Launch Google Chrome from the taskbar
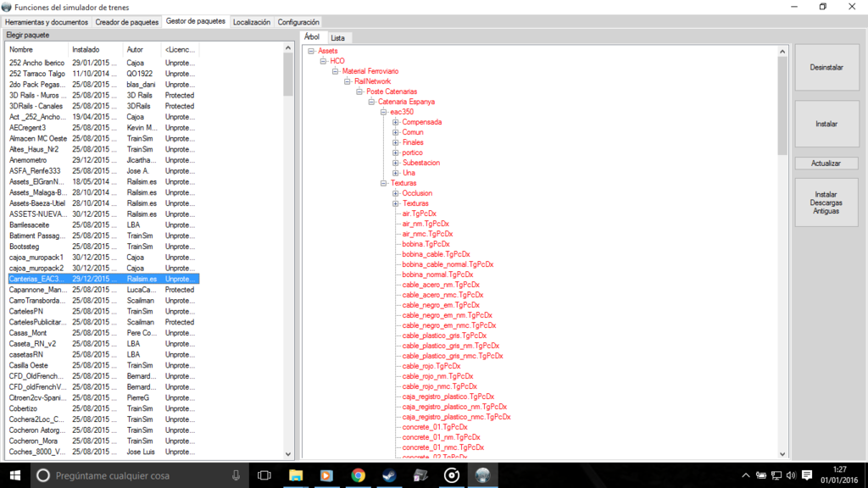The width and height of the screenshot is (868, 488). (359, 475)
